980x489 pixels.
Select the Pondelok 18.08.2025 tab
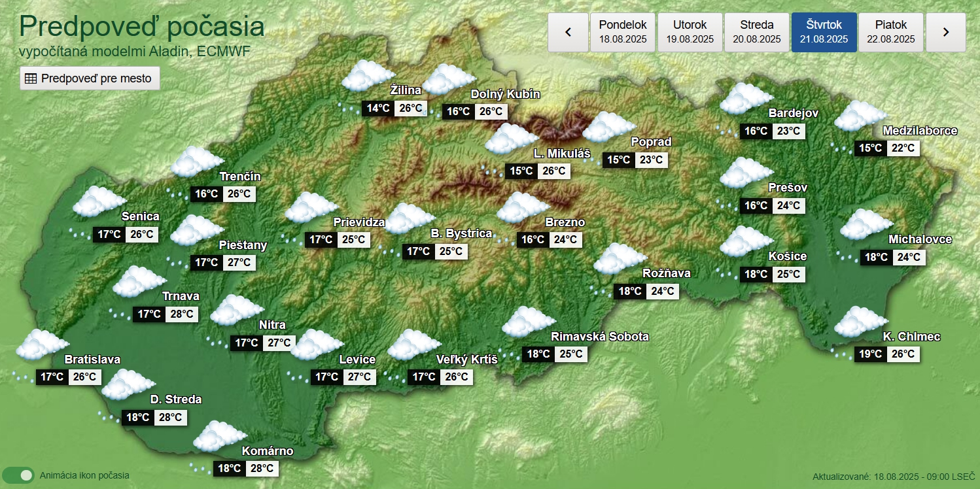tap(623, 32)
